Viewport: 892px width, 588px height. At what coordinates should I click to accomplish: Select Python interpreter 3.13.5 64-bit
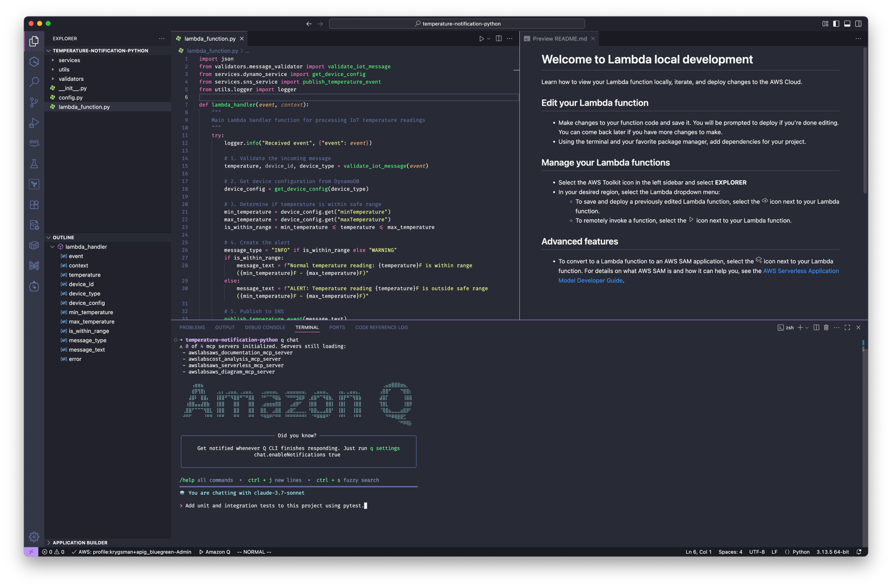point(833,552)
